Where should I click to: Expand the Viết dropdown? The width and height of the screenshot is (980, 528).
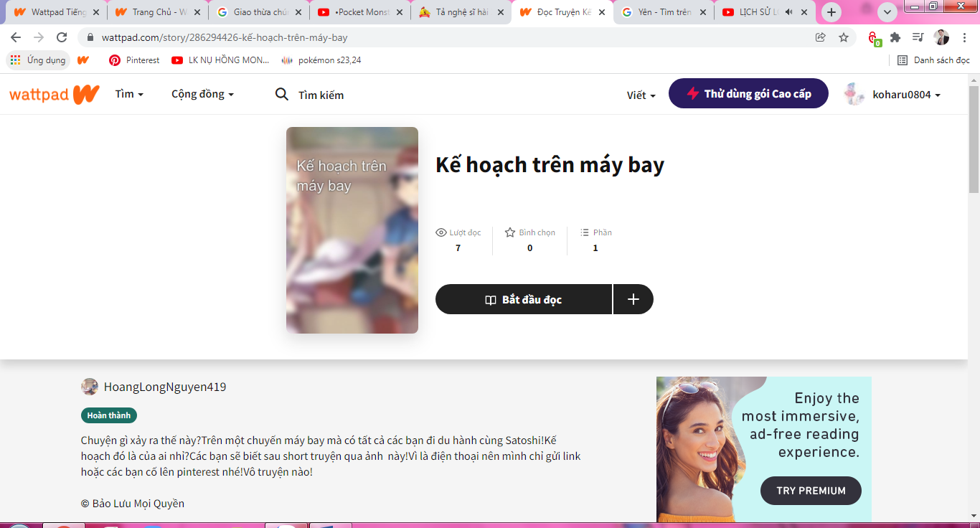pyautogui.click(x=641, y=95)
